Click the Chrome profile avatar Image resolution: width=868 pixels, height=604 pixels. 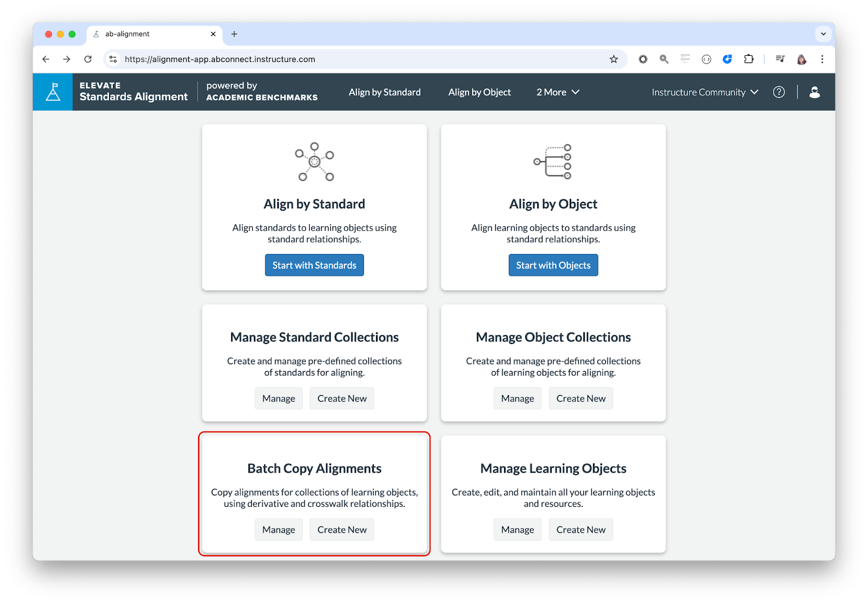pyautogui.click(x=801, y=59)
